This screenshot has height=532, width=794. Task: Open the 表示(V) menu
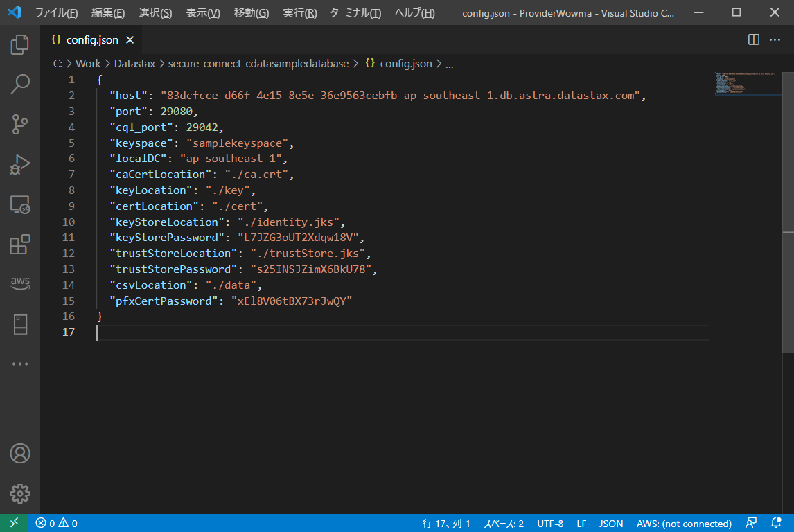(203, 12)
